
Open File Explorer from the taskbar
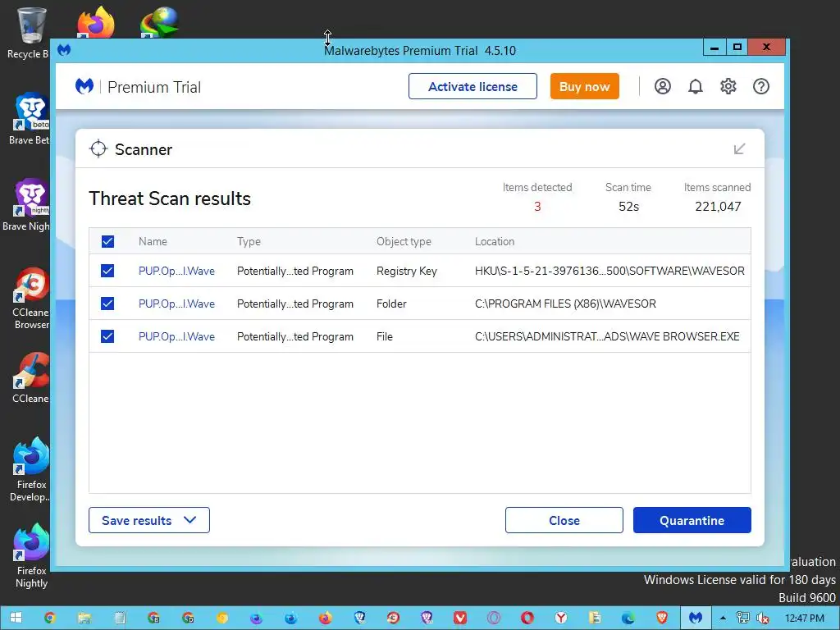coord(84,618)
